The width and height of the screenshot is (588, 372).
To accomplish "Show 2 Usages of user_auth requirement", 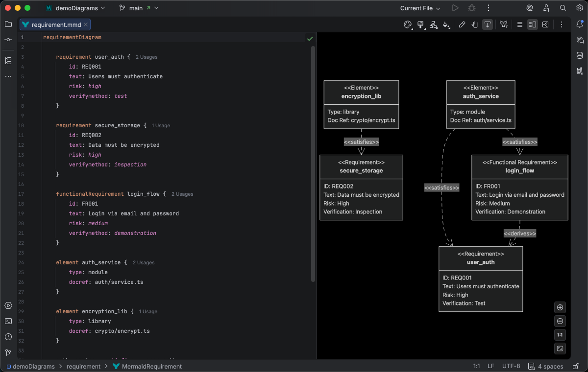I will pyautogui.click(x=147, y=57).
